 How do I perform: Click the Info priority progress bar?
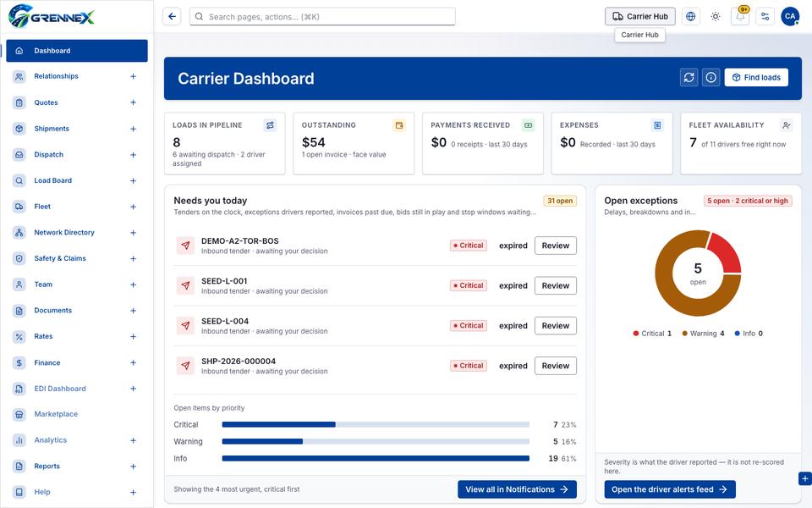point(376,458)
